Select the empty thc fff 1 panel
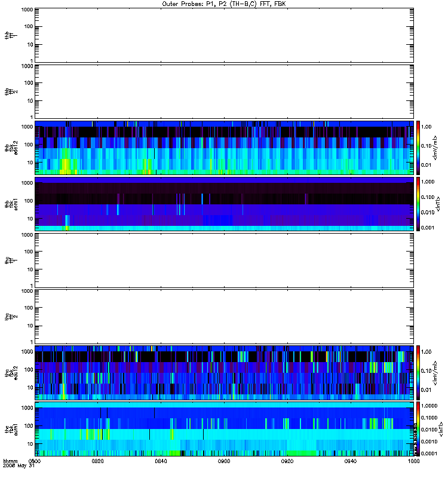Screen dimensions: 448x478 pyautogui.click(x=224, y=261)
